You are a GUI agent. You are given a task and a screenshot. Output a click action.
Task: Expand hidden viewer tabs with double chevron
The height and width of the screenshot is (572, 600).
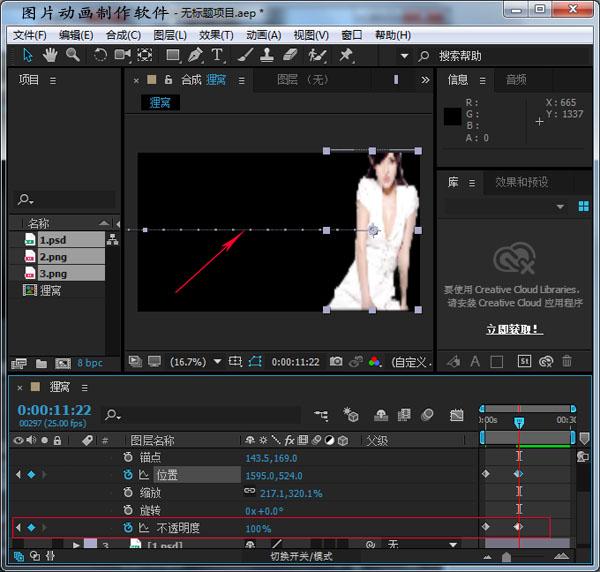click(x=425, y=80)
